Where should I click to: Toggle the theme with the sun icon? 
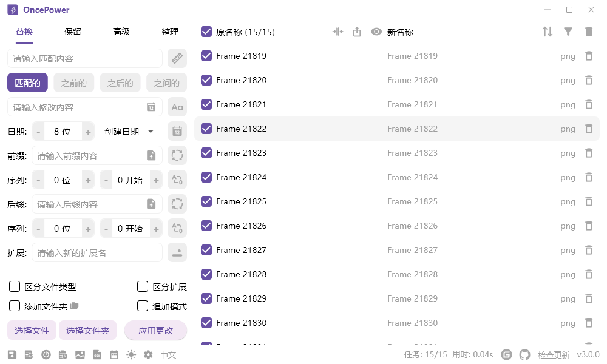click(x=131, y=355)
